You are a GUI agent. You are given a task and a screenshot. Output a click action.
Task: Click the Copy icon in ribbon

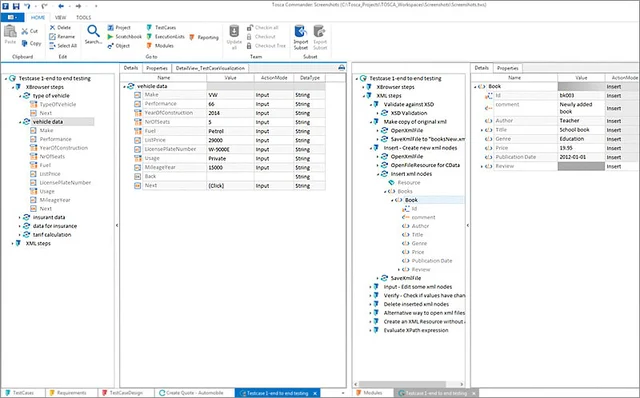(25, 43)
